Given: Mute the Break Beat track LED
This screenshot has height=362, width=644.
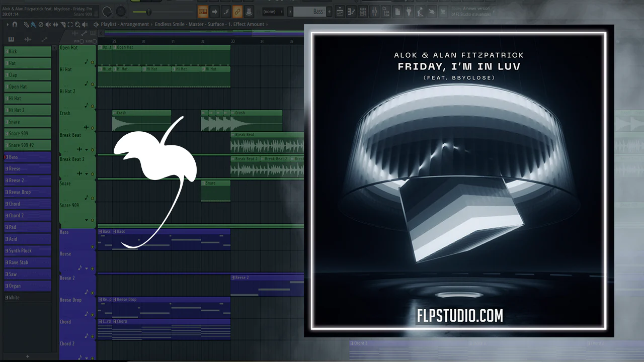Looking at the screenshot, I should pyautogui.click(x=92, y=150).
